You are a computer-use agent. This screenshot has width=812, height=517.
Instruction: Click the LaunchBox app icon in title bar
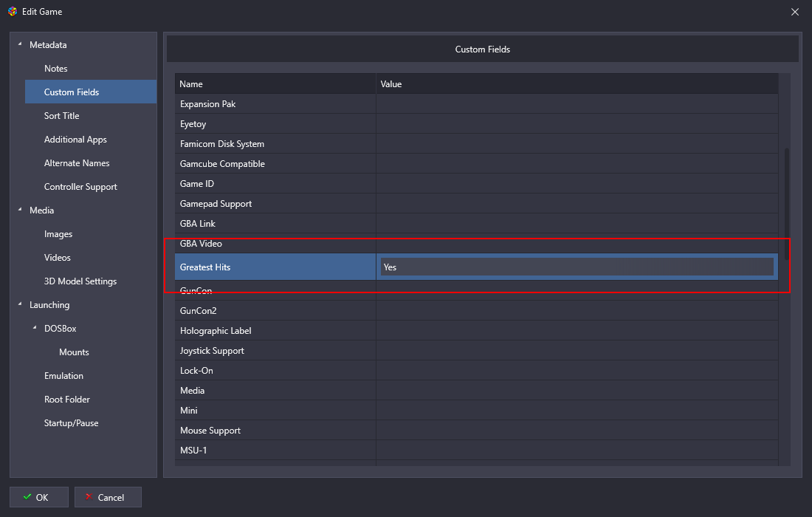click(x=13, y=11)
